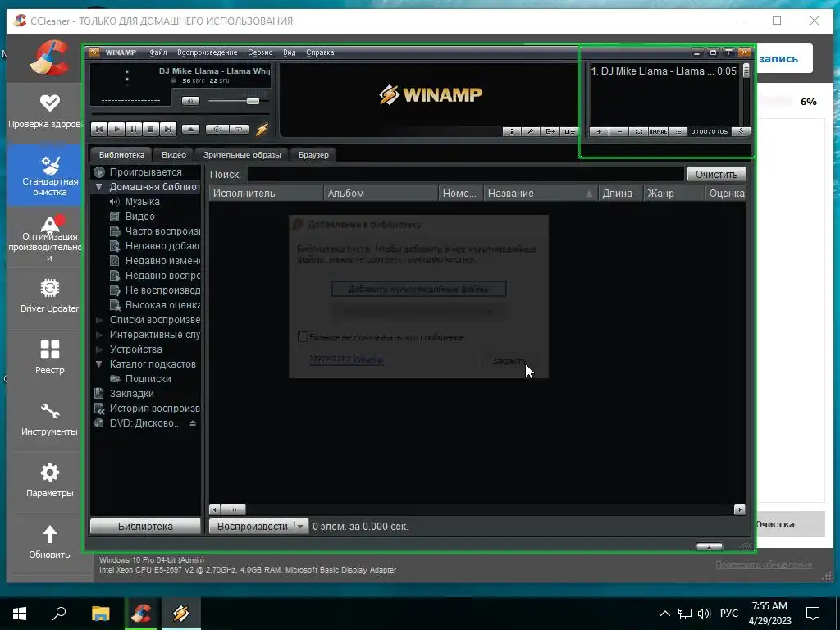The width and height of the screenshot is (840, 630).
Task: Pause the Winamp track
Action: tap(134, 129)
